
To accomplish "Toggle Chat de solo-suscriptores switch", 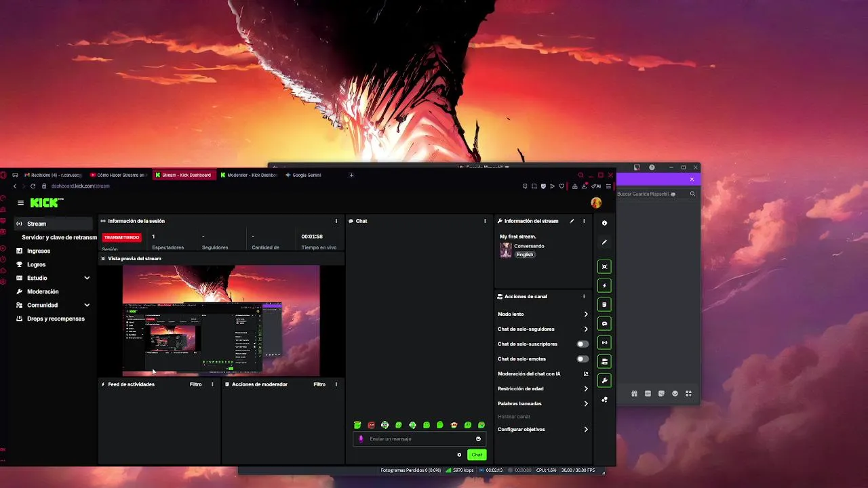I will 582,344.
